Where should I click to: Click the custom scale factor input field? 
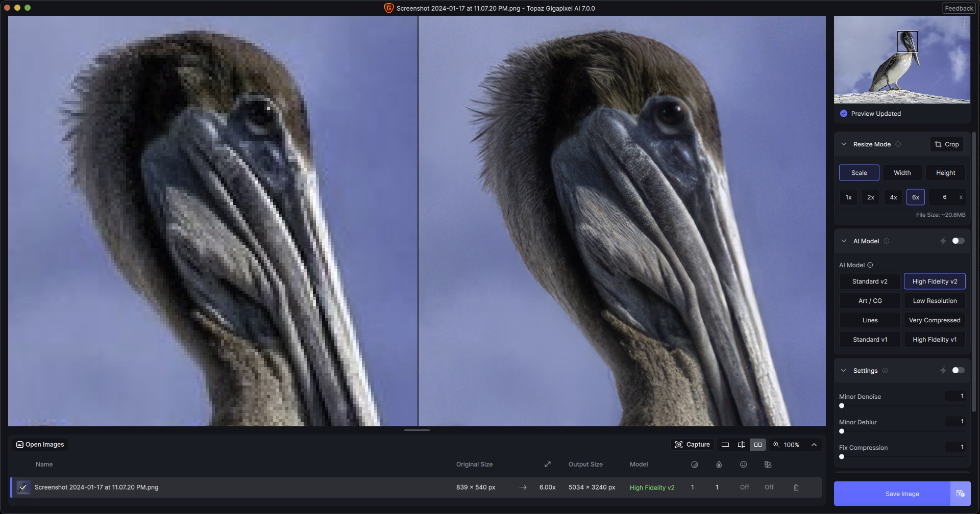(944, 197)
